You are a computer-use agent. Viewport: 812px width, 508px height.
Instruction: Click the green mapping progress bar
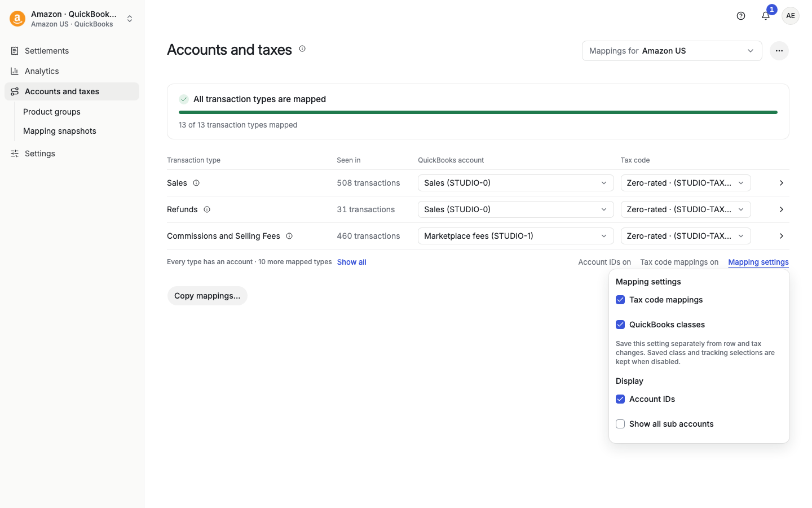tap(478, 112)
